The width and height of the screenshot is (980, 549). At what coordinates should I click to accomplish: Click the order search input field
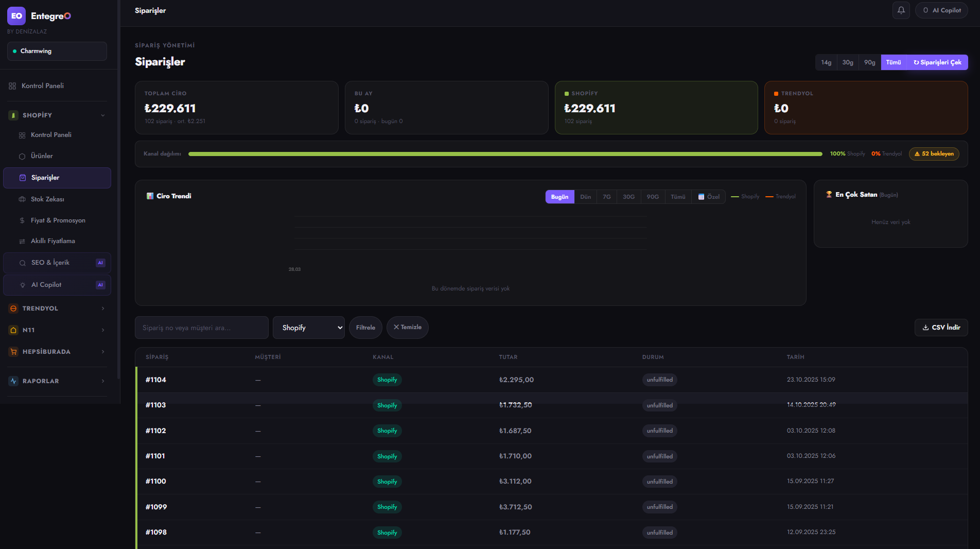pos(201,328)
